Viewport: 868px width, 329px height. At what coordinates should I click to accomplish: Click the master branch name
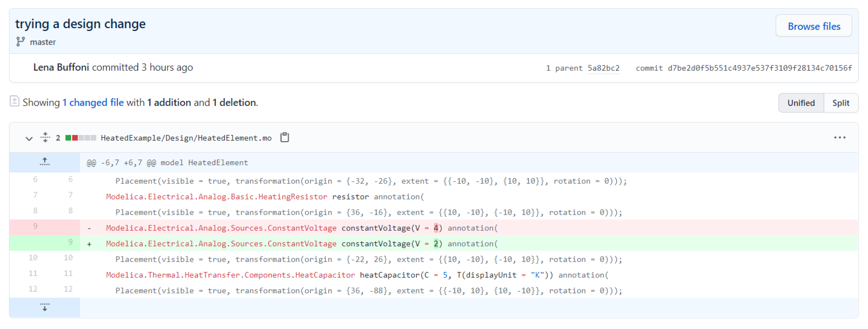pyautogui.click(x=43, y=42)
